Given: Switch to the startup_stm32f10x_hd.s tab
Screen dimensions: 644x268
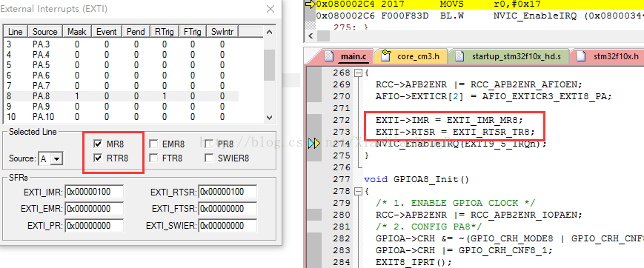Looking at the screenshot, I should [x=510, y=56].
